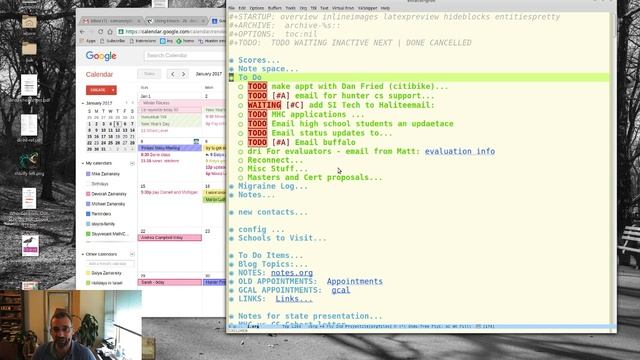This screenshot has width=640, height=360.
Task: Toggle the Stuyvesant MathC calendar checkbox
Action: click(x=88, y=234)
